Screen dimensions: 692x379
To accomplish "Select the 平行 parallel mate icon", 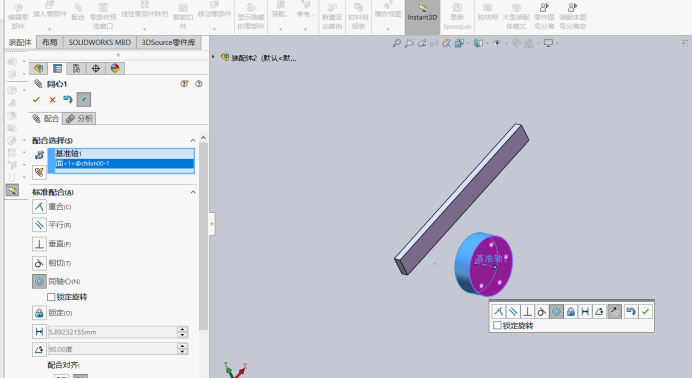I will click(39, 225).
